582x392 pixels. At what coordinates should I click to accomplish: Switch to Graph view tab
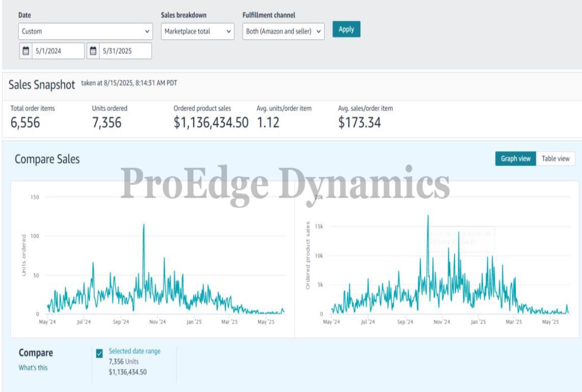[x=515, y=159]
